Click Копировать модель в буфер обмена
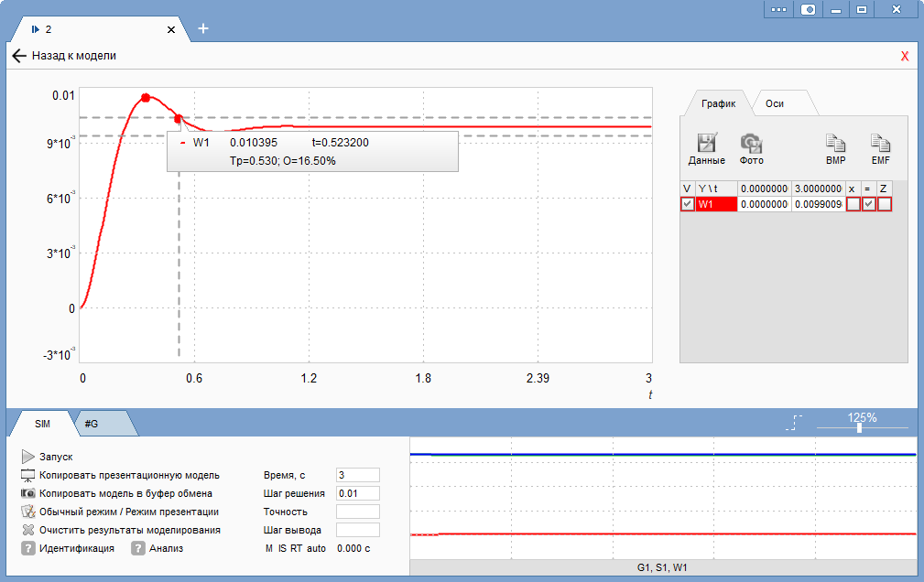 tap(116, 493)
